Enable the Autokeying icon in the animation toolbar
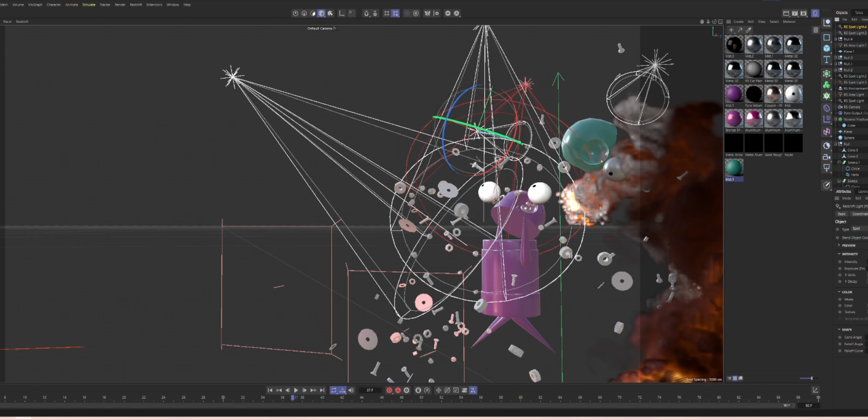The height and width of the screenshot is (419, 868). coord(398,390)
